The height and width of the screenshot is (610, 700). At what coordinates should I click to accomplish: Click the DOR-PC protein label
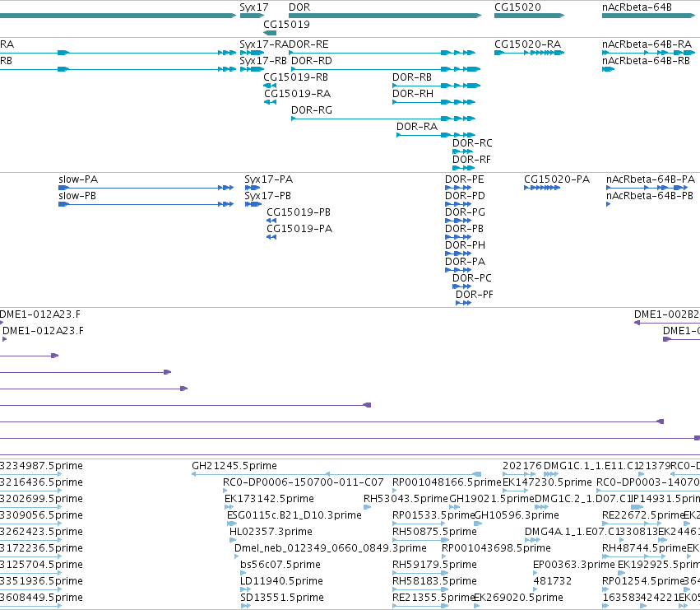coord(472,279)
